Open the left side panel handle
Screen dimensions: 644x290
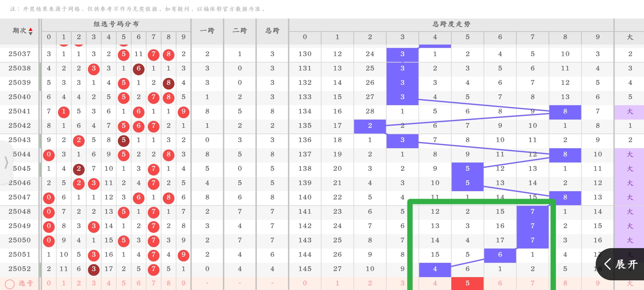[x=6, y=162]
